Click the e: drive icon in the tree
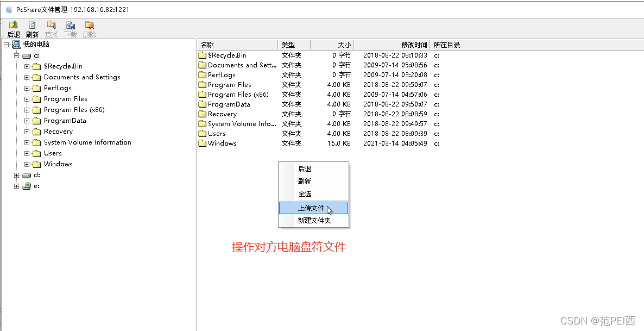The image size is (644, 331). click(26, 185)
